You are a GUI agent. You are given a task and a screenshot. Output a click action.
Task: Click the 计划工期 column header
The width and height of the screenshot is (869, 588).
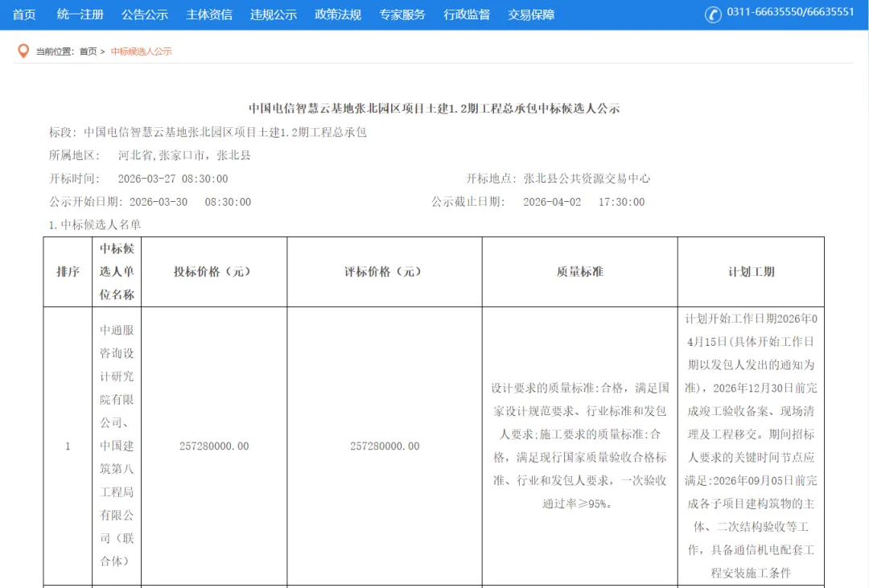pyautogui.click(x=751, y=272)
